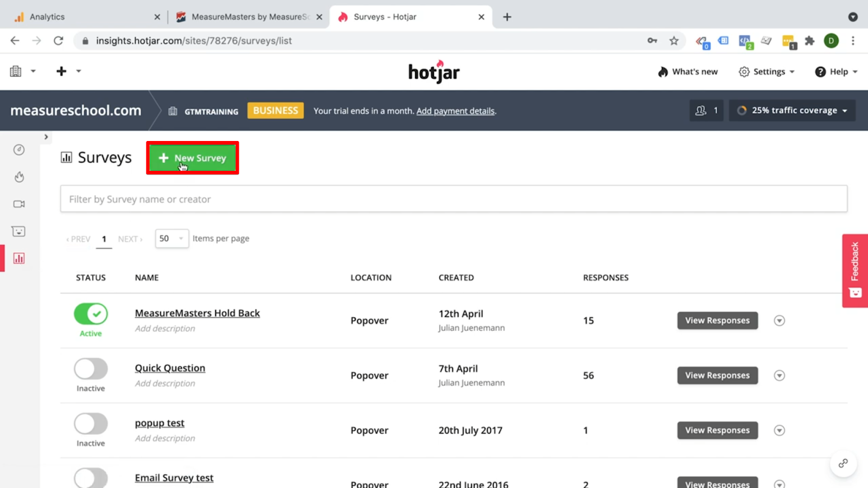
Task: Open the Incoming Feedback smiley sidebar icon
Action: coord(19,231)
